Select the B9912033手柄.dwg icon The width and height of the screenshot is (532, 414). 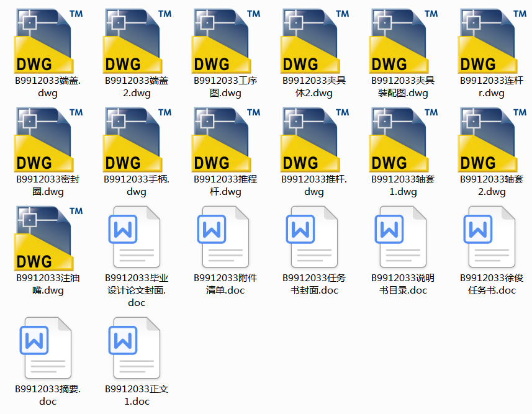[137, 140]
